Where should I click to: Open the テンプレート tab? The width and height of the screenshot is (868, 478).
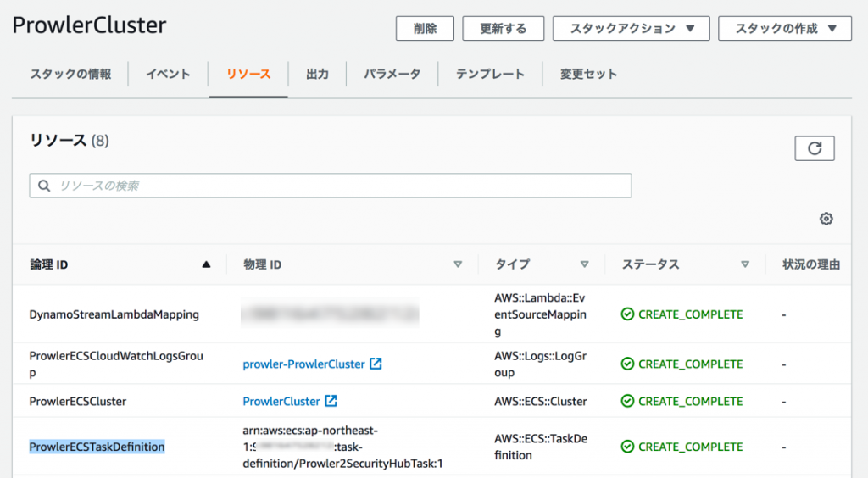coord(490,74)
